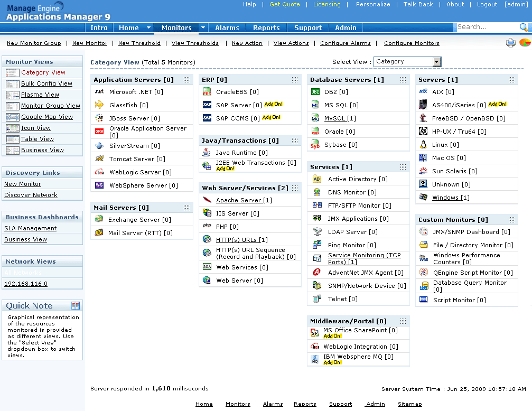
Task: Open the Sitemap footer link
Action: point(409,404)
